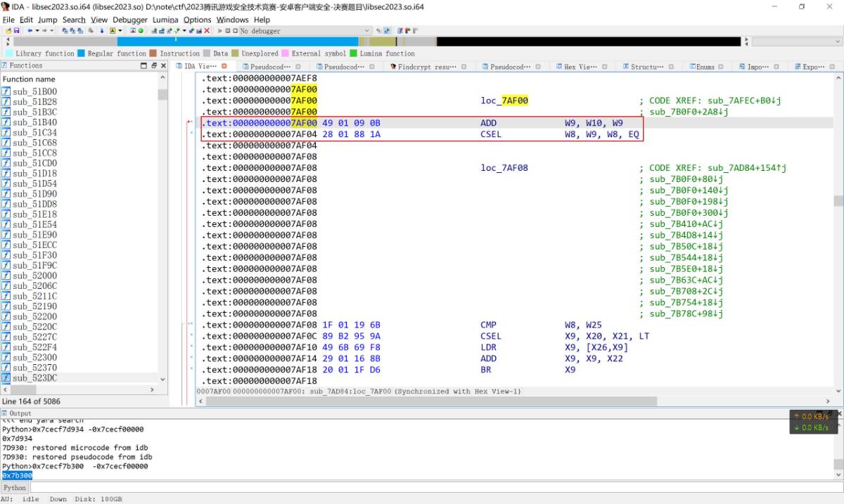Screen dimensions: 844x504
Task: Close the Enums tab
Action: coord(721,66)
